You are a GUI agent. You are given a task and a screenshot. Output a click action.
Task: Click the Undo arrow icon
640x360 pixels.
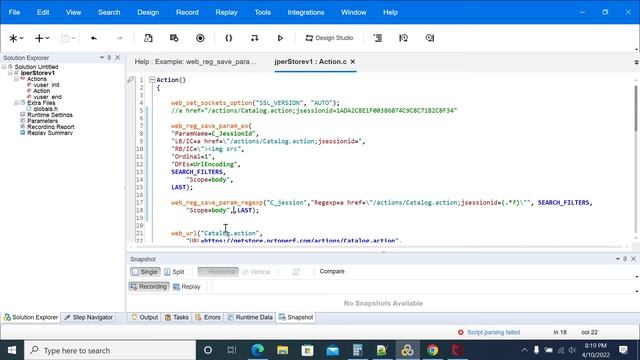pos(94,38)
